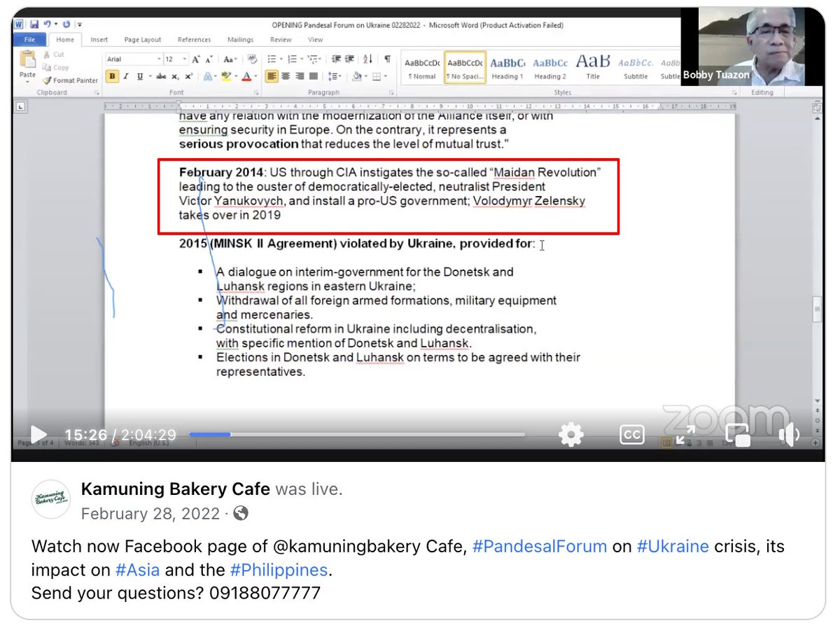Switch to the Page Layout tab
The width and height of the screenshot is (840, 630).
[x=143, y=40]
